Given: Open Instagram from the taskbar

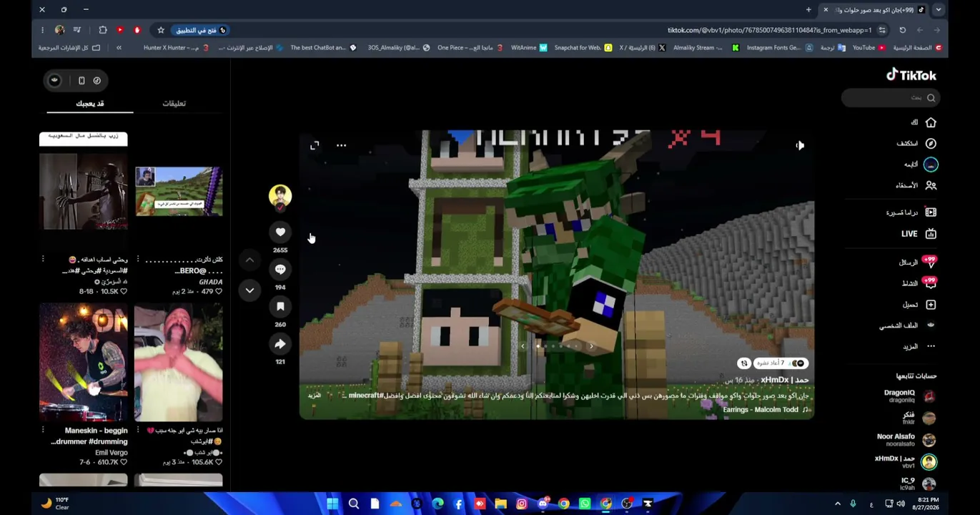Looking at the screenshot, I should click(522, 504).
